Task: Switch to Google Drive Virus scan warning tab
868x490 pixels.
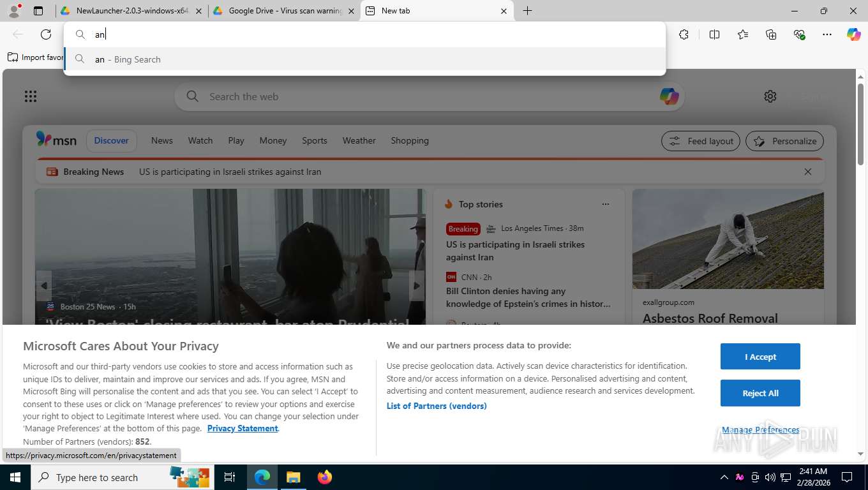Action: (x=285, y=11)
